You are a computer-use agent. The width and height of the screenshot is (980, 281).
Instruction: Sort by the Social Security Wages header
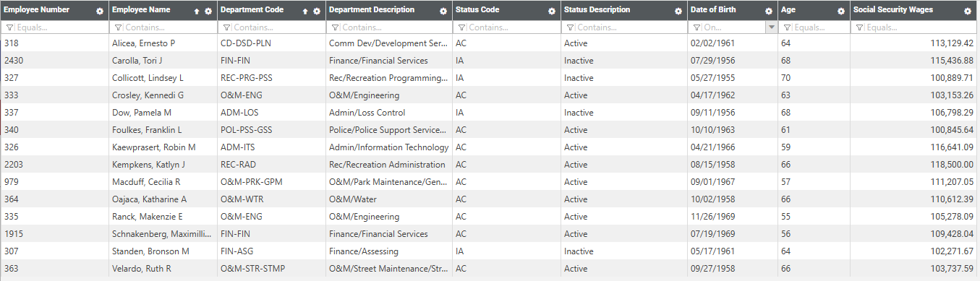(x=893, y=10)
